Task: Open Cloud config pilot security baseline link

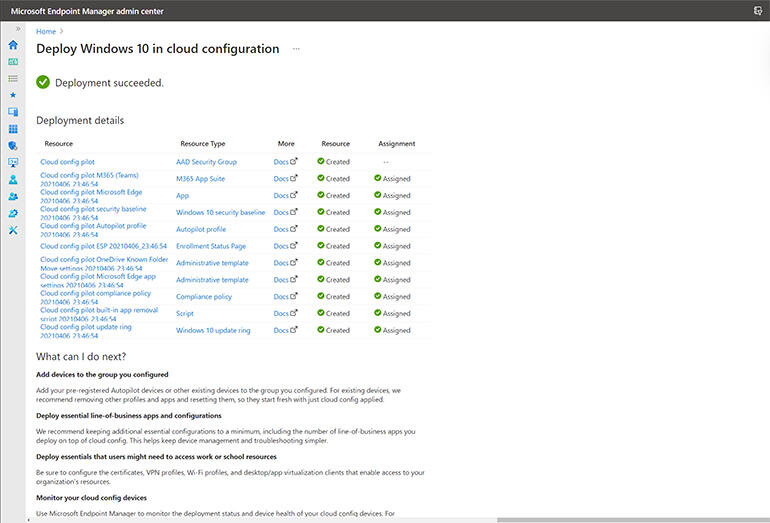Action: (93, 213)
